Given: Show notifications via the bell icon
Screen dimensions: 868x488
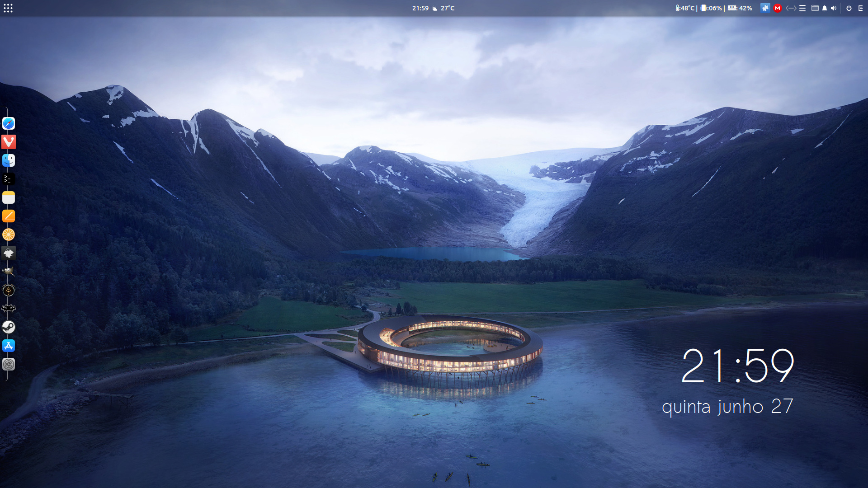Looking at the screenshot, I should pyautogui.click(x=825, y=8).
